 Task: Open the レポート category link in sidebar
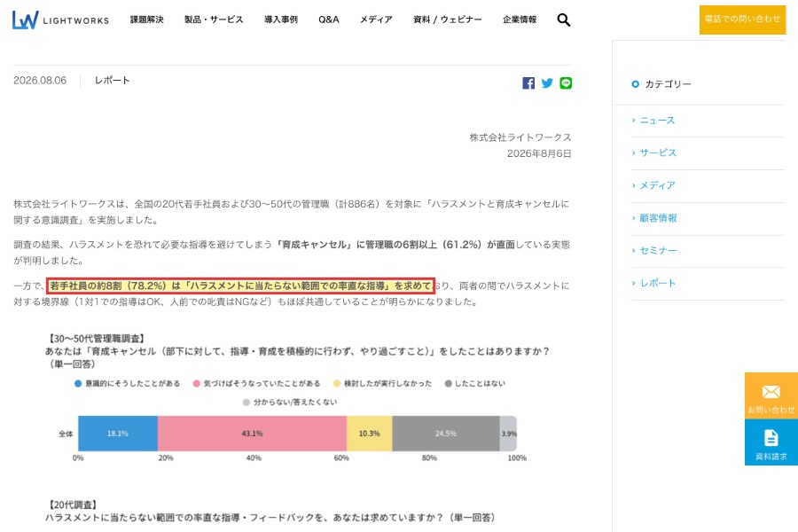(x=658, y=283)
